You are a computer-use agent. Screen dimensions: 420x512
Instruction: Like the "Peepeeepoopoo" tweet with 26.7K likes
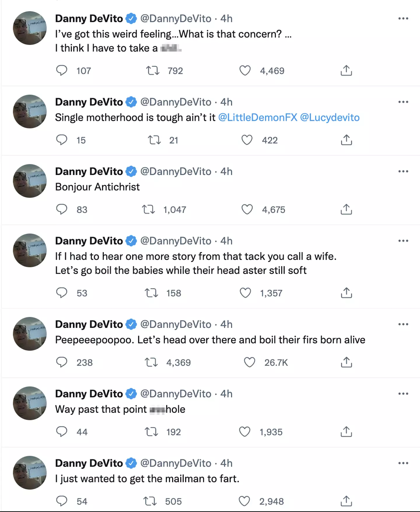point(249,362)
